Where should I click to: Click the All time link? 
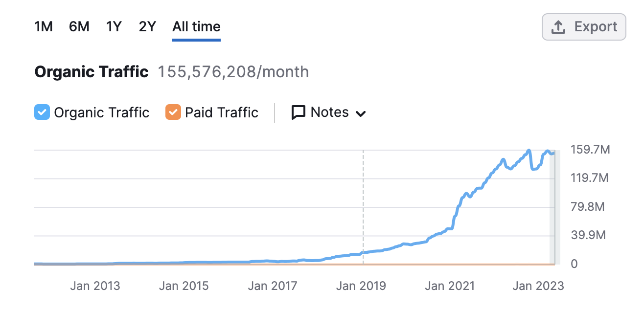(x=196, y=26)
